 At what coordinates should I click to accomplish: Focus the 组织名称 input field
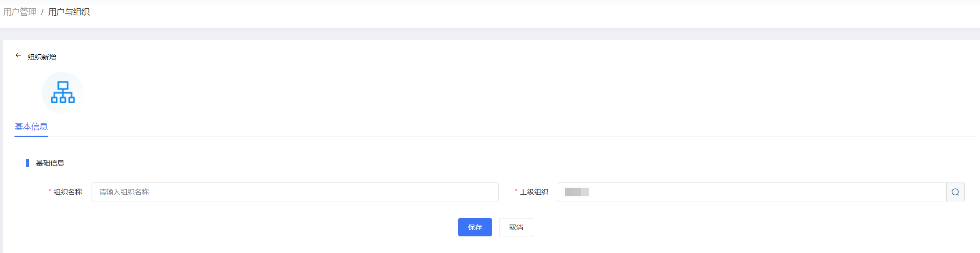click(x=295, y=192)
